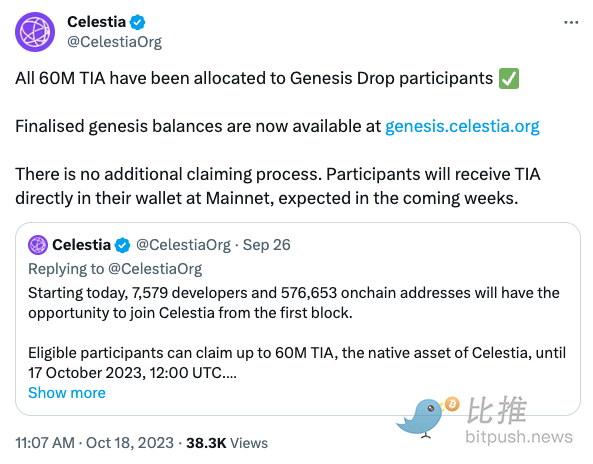Open @CelestiaOrg handle in quoted tweet header

click(183, 245)
